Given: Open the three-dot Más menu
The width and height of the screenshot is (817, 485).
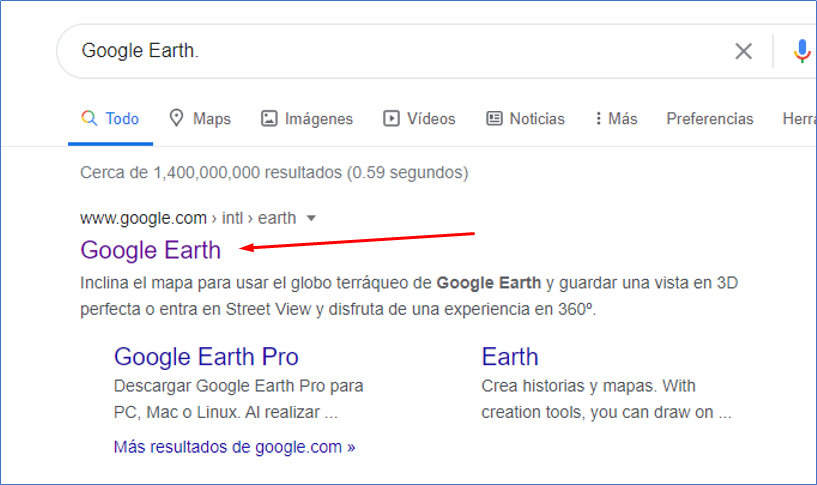Looking at the screenshot, I should 598,119.
